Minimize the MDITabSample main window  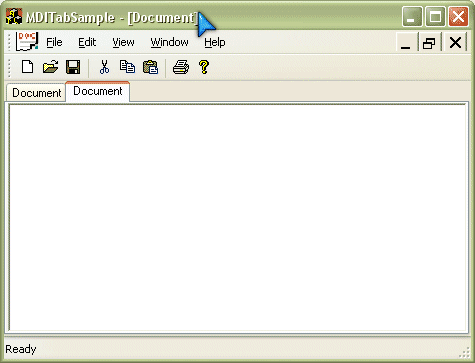tap(412, 17)
